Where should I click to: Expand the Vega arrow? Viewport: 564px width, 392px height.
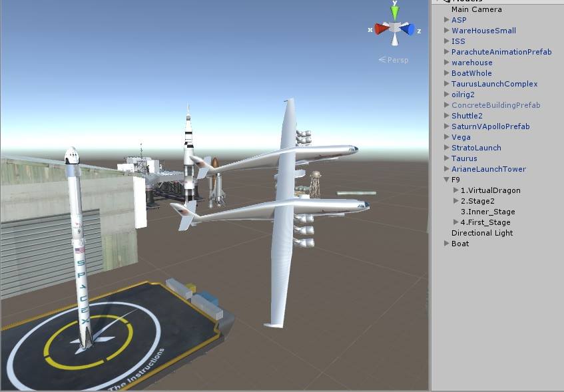pos(446,136)
